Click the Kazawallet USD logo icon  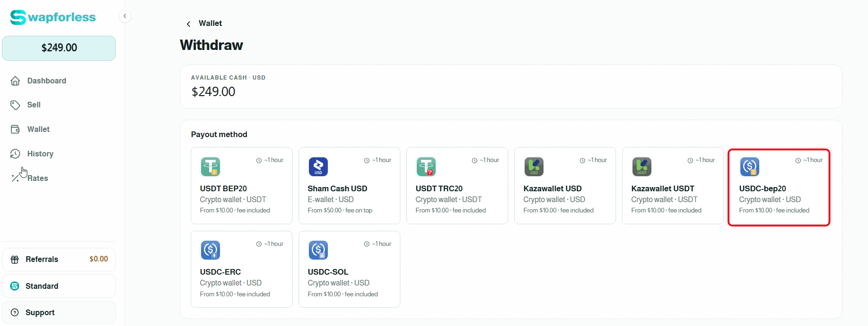point(534,167)
